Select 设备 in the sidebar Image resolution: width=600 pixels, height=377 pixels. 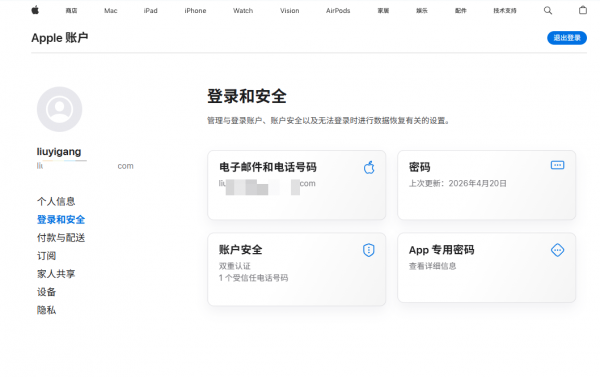(46, 292)
